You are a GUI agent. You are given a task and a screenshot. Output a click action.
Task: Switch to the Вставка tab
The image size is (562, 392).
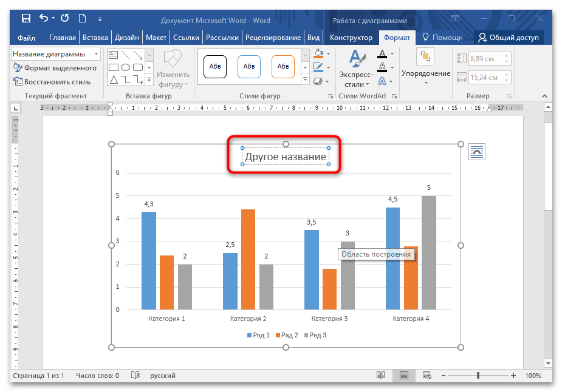95,38
